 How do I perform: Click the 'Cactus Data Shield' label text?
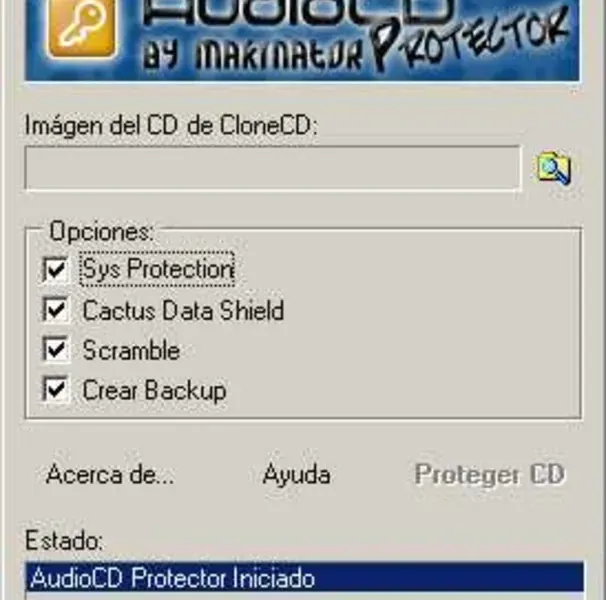[184, 310]
